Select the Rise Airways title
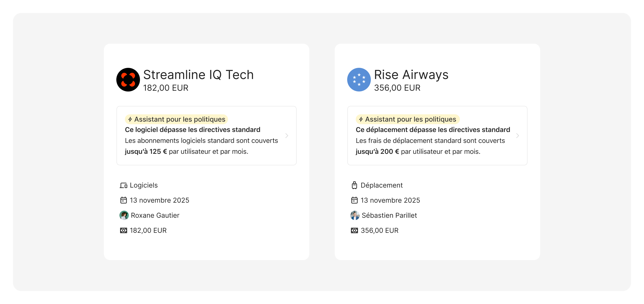Screen dimensions: 644x304 pyautogui.click(x=411, y=75)
